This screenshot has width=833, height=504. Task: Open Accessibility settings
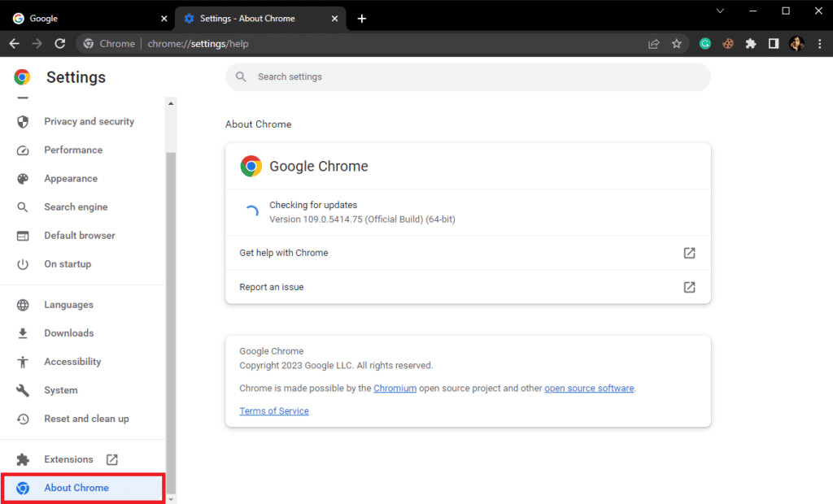click(72, 361)
